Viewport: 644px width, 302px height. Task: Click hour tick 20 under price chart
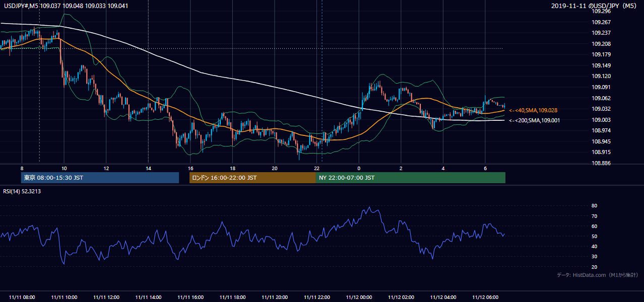(275, 168)
